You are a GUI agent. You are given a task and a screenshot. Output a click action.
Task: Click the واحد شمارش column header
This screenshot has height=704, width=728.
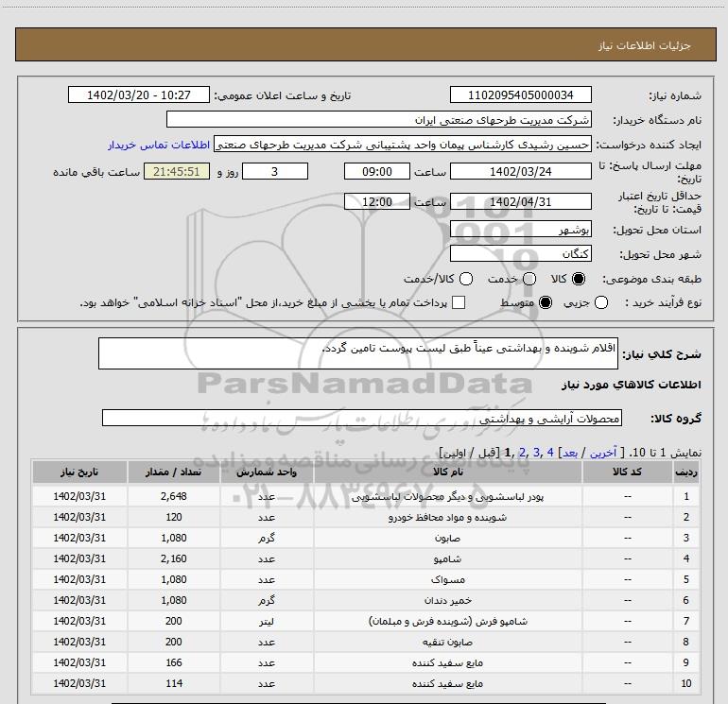267,472
